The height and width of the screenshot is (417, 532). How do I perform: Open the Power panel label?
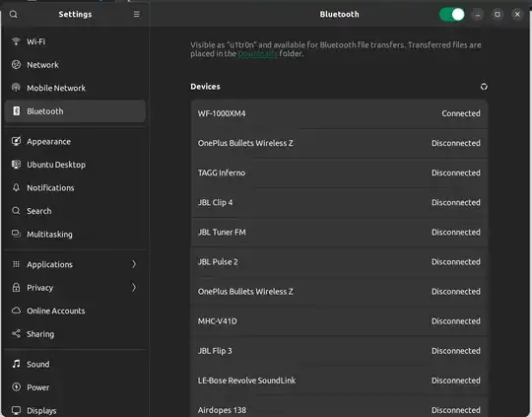[x=38, y=387]
